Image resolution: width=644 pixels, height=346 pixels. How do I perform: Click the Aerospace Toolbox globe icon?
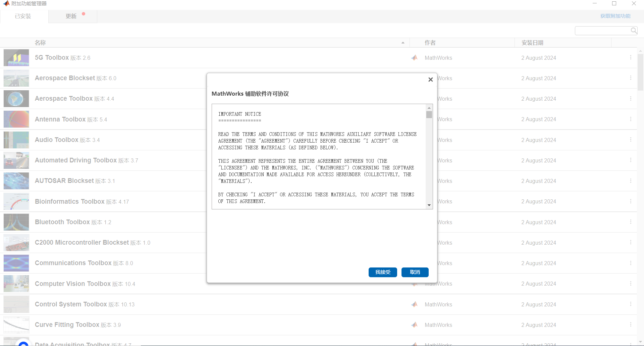pos(16,99)
